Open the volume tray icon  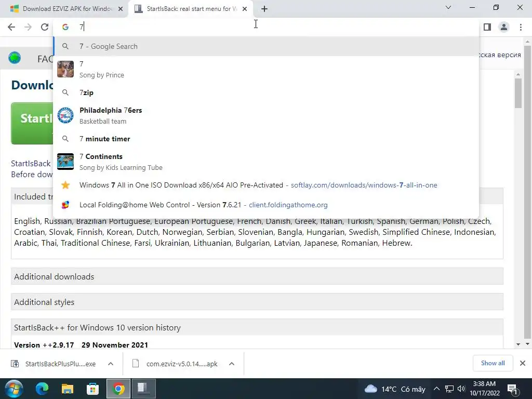pos(461,389)
